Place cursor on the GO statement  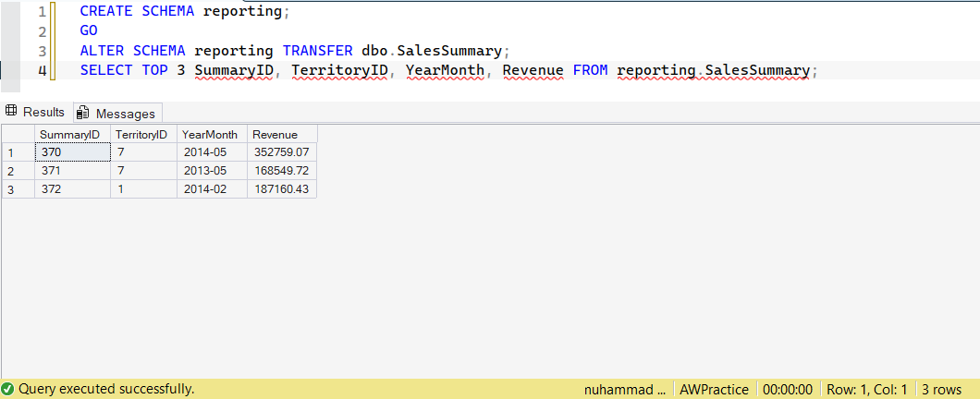tap(89, 30)
